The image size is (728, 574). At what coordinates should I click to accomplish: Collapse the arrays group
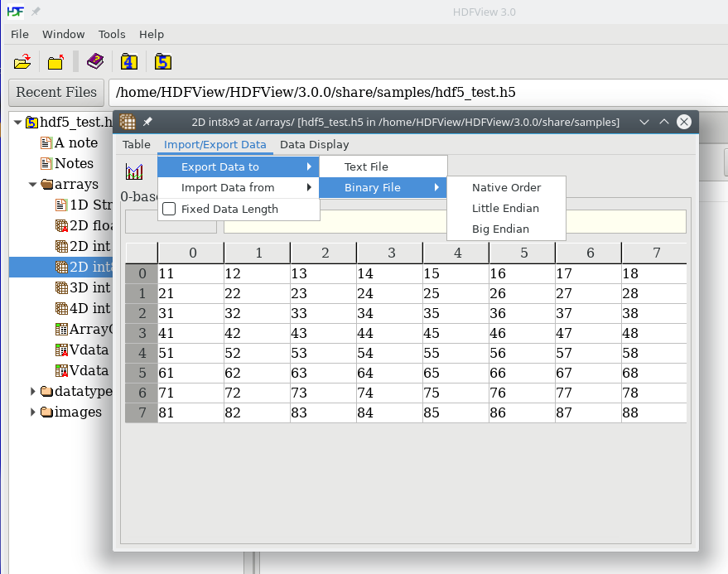coord(32,185)
